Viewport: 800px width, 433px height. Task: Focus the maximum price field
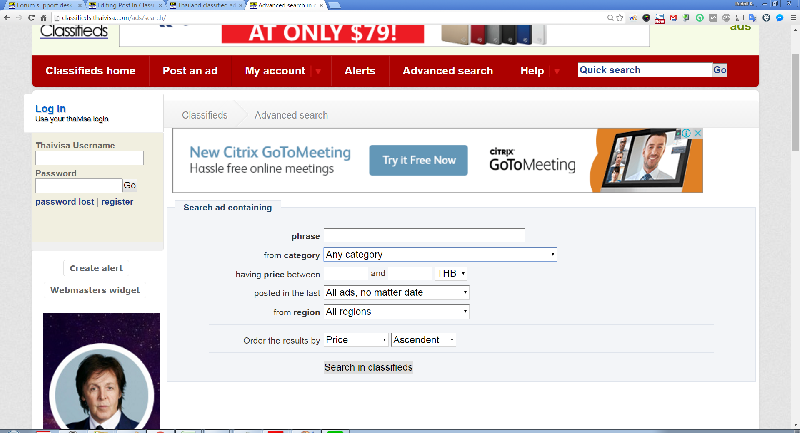(x=410, y=273)
